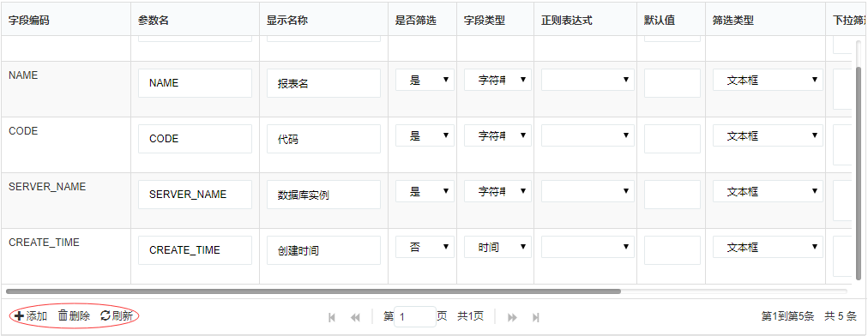Click the NAME parameter name input
868x336 pixels.
coord(195,83)
